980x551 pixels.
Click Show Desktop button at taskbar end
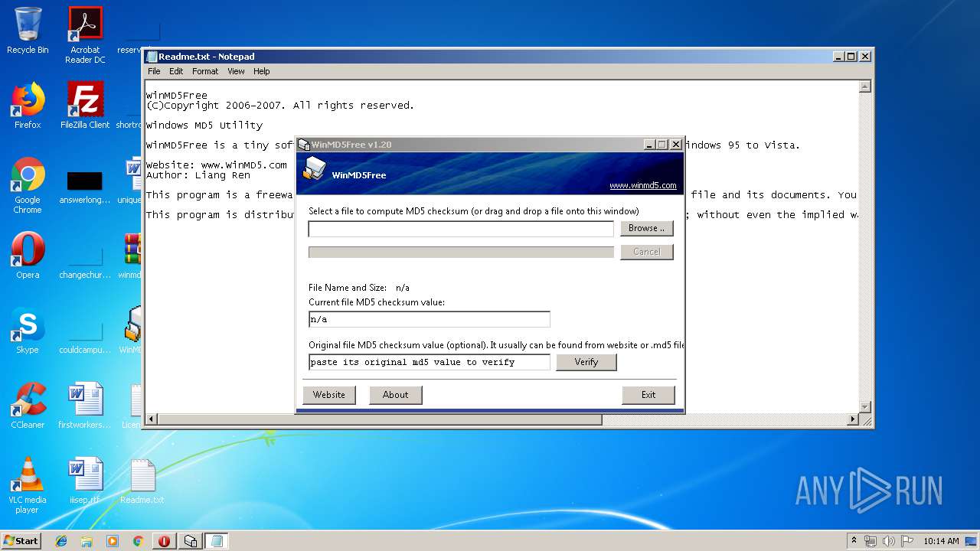972,541
